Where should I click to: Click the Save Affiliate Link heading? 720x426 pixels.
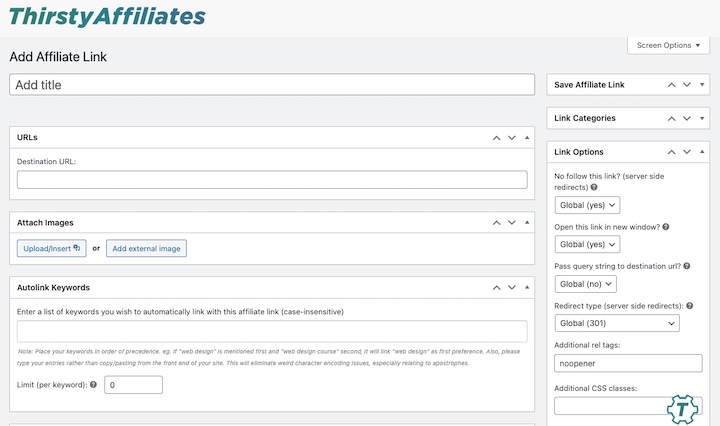(589, 85)
